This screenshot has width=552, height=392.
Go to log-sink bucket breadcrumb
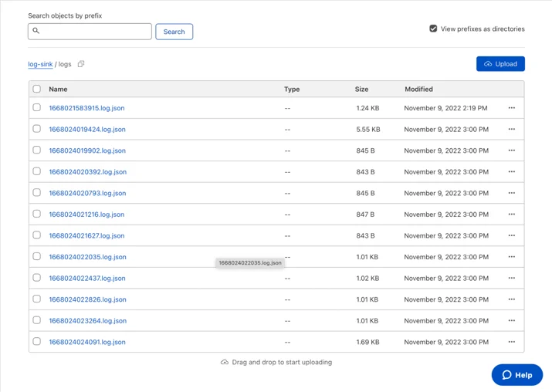coord(40,64)
